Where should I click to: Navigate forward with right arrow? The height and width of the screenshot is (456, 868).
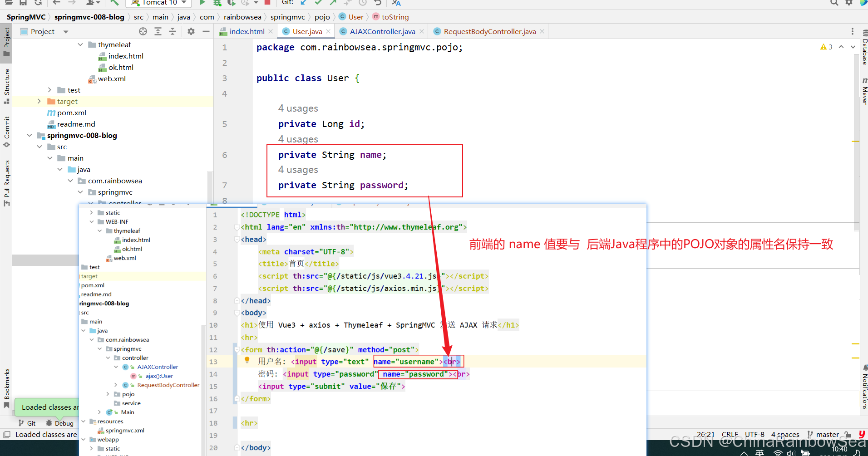[x=72, y=3]
